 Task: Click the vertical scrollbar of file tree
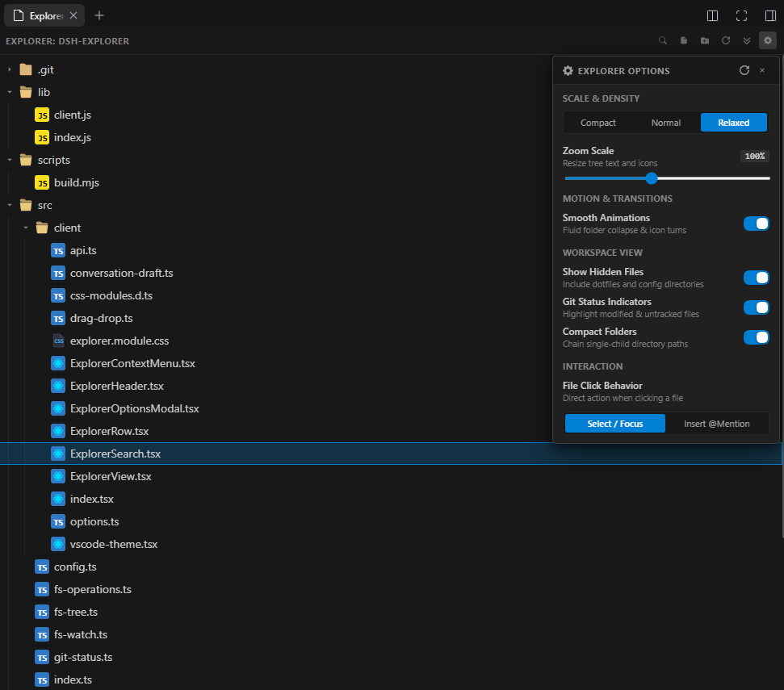pos(782,295)
